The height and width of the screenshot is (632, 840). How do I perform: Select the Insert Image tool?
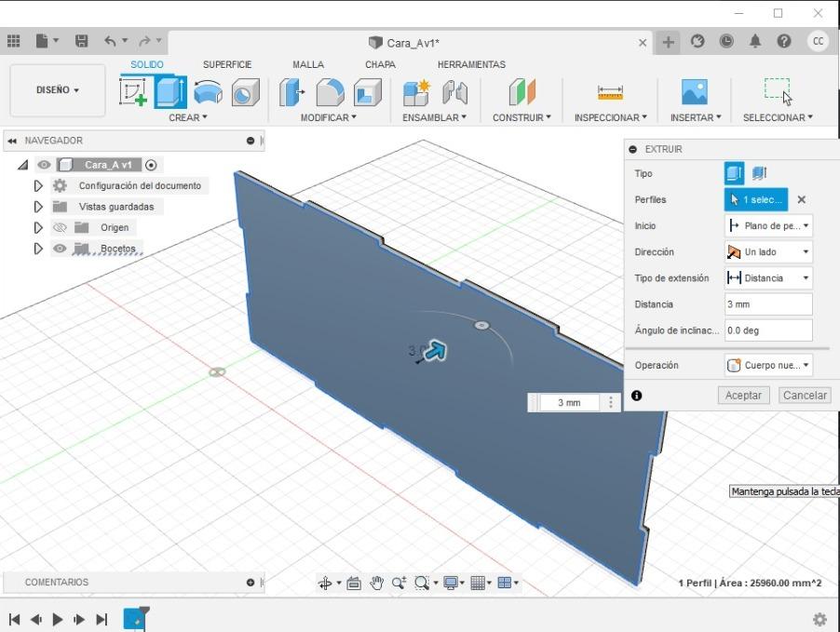(x=695, y=91)
